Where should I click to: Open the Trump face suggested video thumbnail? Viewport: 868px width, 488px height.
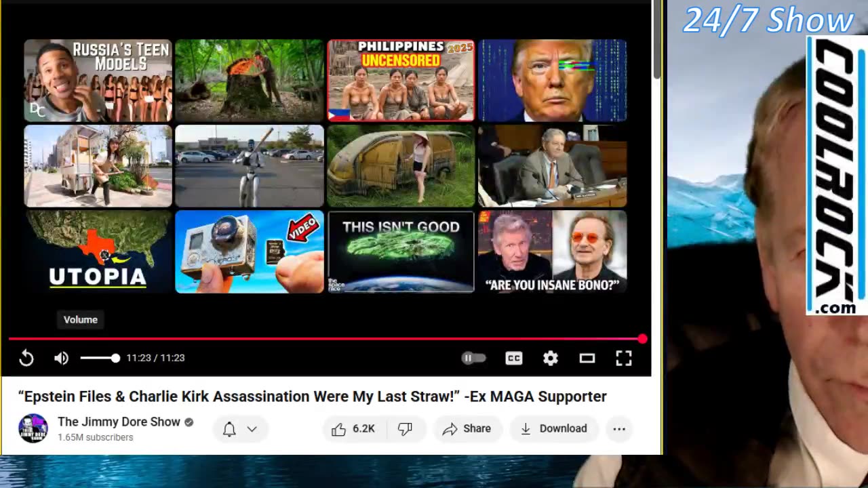(553, 80)
